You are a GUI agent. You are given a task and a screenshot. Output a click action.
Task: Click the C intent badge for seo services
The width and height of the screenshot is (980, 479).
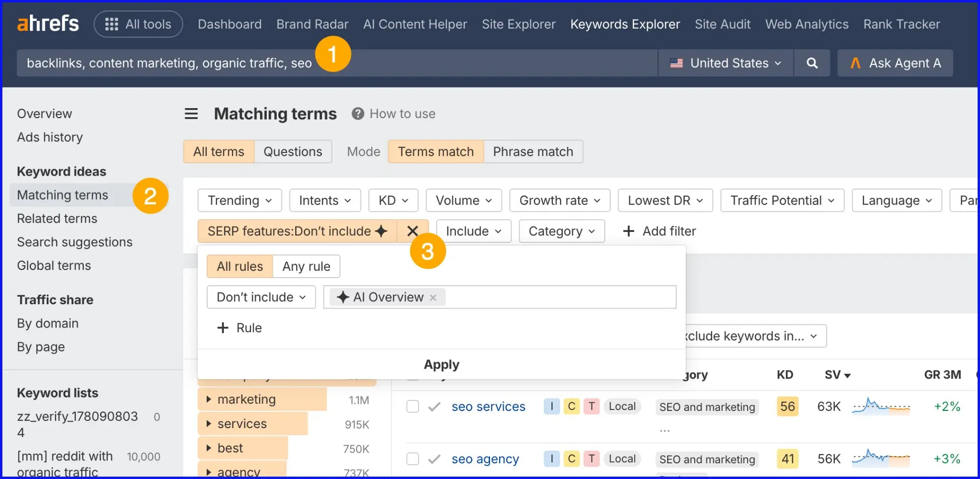(571, 406)
